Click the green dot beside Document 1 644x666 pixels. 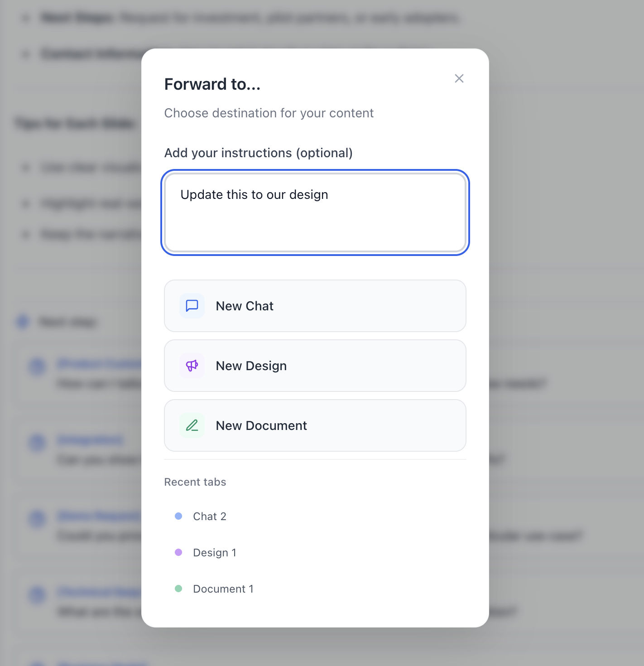[x=178, y=589]
